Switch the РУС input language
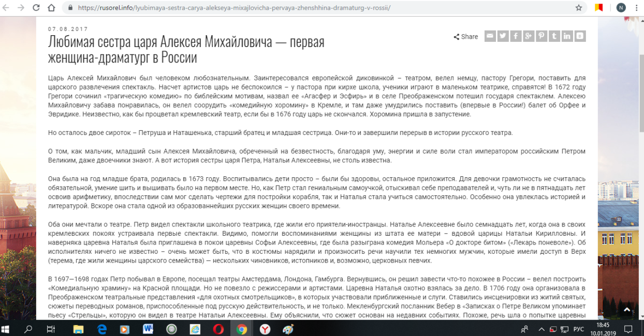This screenshot has width=644, height=336. click(x=580, y=329)
